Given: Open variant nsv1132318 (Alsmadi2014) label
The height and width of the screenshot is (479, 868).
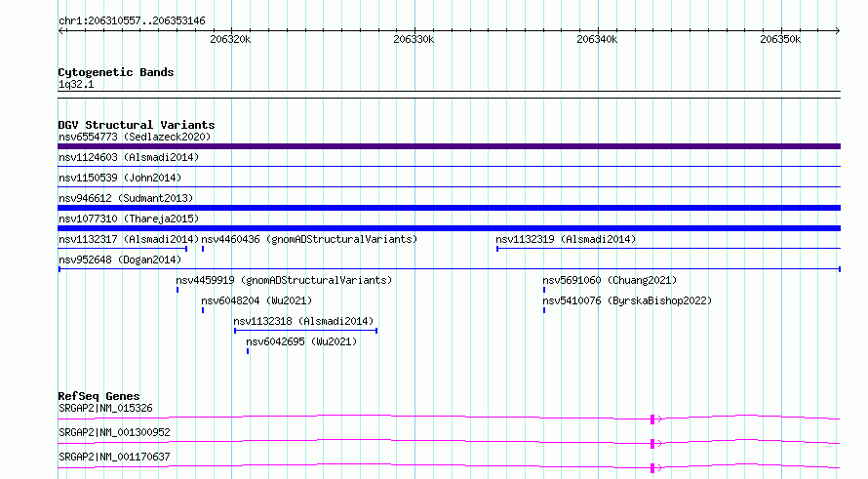Looking at the screenshot, I should click(303, 321).
